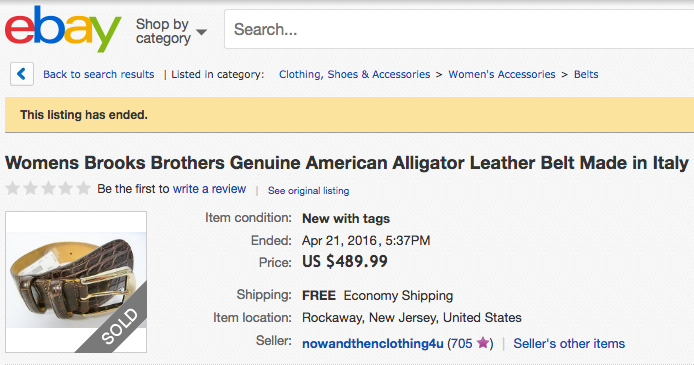Image resolution: width=694 pixels, height=365 pixels.
Task: Open the Shop by category dropdown
Action: click(x=171, y=31)
